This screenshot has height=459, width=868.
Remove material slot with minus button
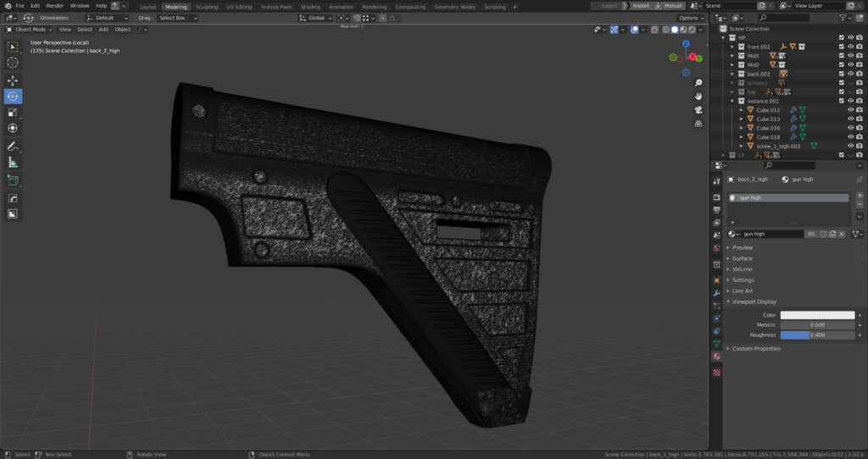click(x=860, y=205)
